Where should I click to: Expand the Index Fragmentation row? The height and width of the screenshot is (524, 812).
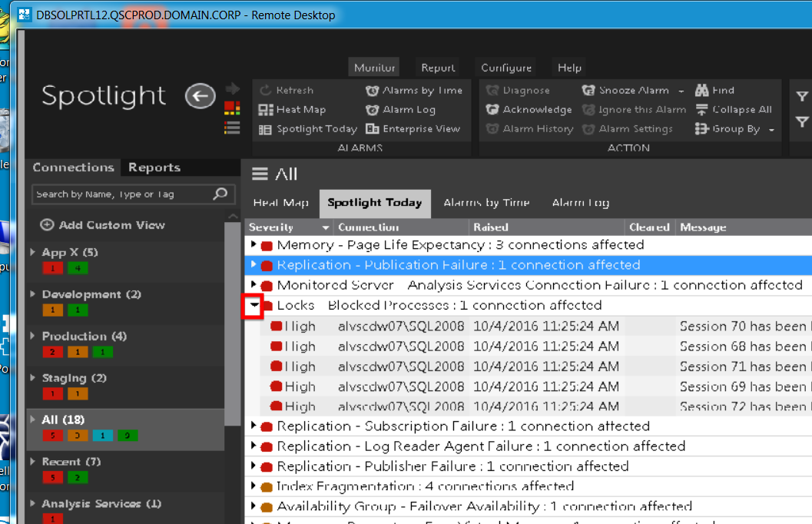coord(254,485)
